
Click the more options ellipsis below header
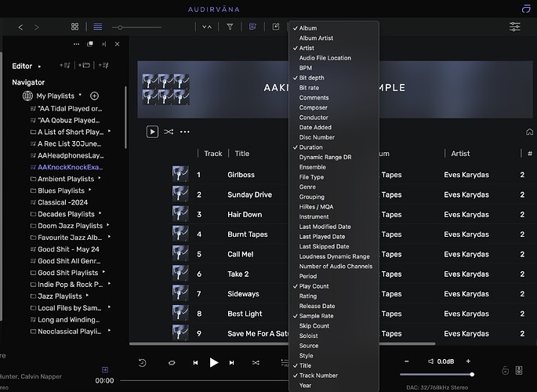click(x=185, y=132)
